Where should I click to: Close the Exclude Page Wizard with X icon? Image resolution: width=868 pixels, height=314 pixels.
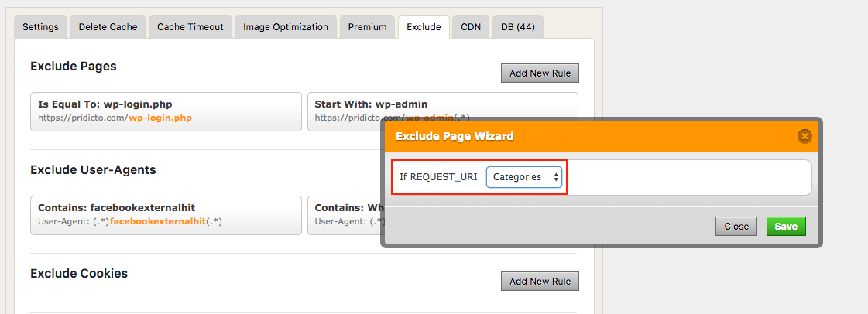pyautogui.click(x=805, y=137)
